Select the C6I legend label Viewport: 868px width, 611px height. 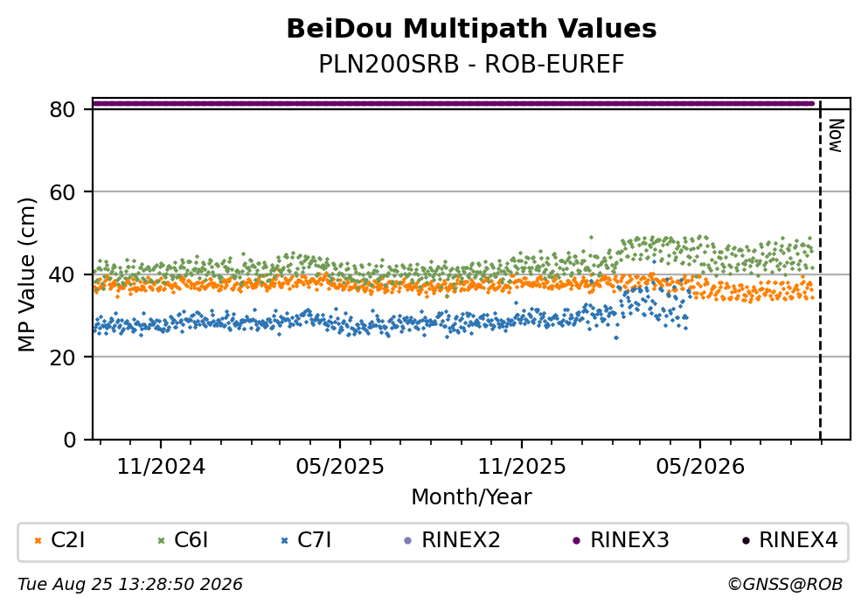[x=191, y=540]
